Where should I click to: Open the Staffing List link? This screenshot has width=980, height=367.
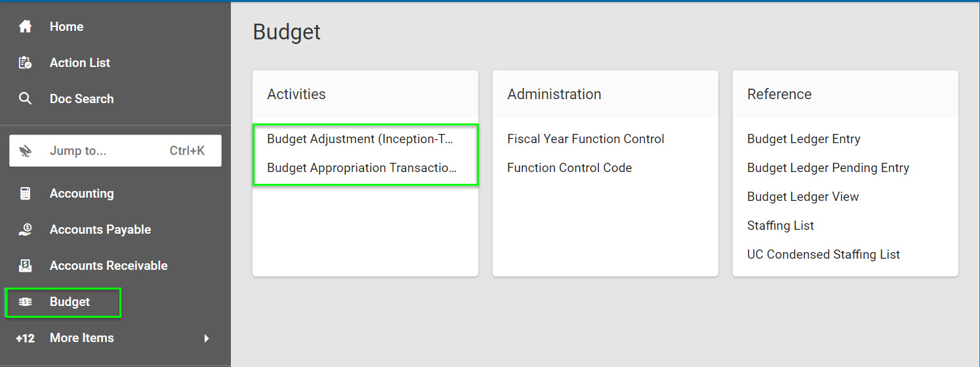781,226
